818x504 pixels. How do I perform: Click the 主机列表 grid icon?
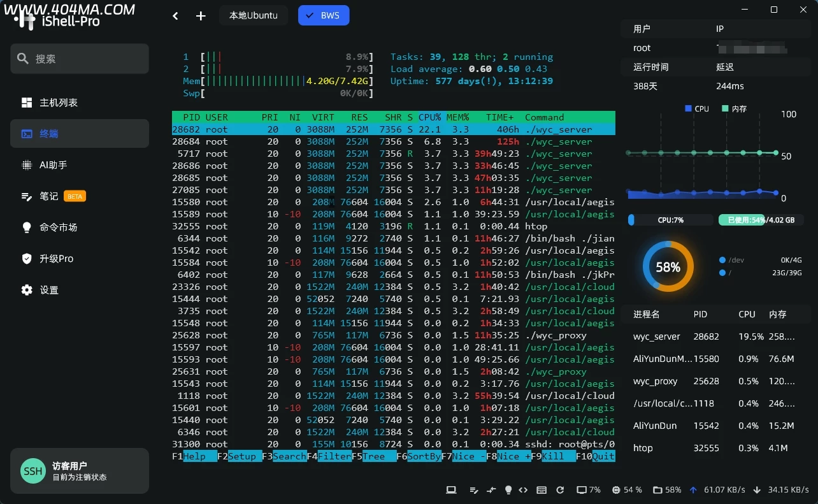click(x=27, y=103)
